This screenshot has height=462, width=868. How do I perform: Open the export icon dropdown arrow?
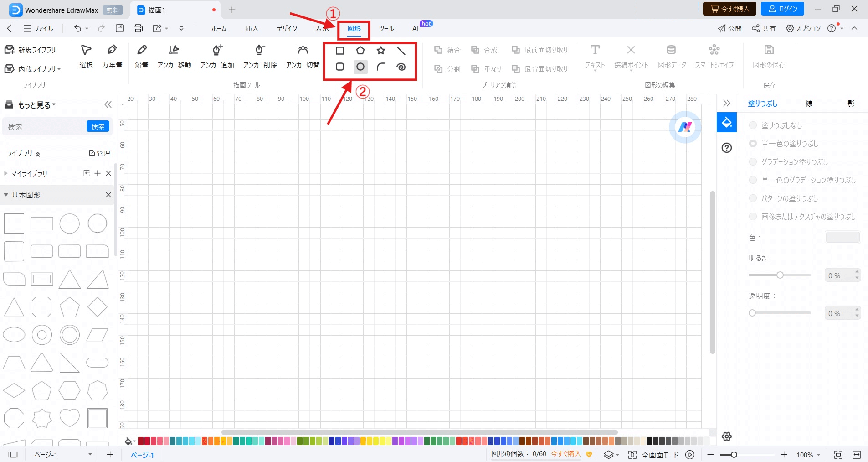pyautogui.click(x=167, y=28)
